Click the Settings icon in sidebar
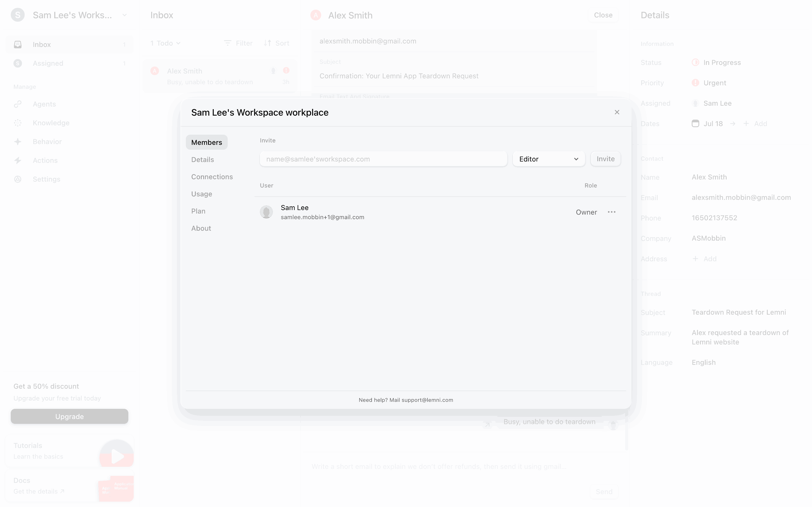812x507 pixels. point(18,179)
